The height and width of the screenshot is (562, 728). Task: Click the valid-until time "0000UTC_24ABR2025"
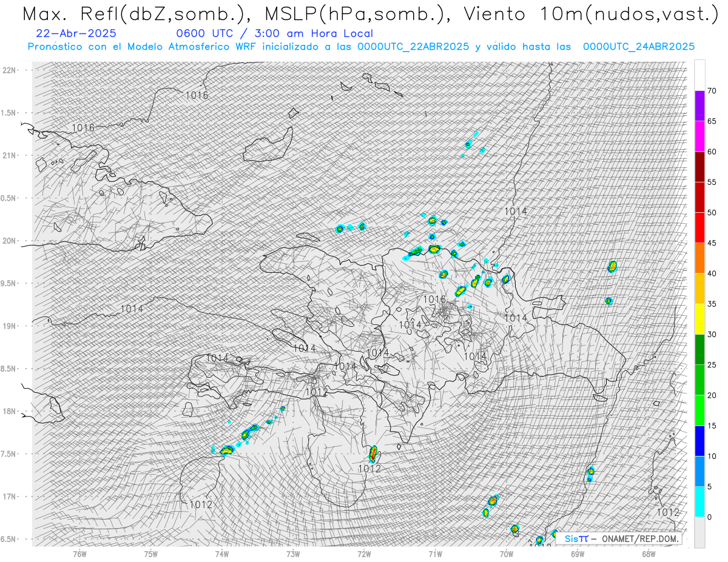coord(638,47)
